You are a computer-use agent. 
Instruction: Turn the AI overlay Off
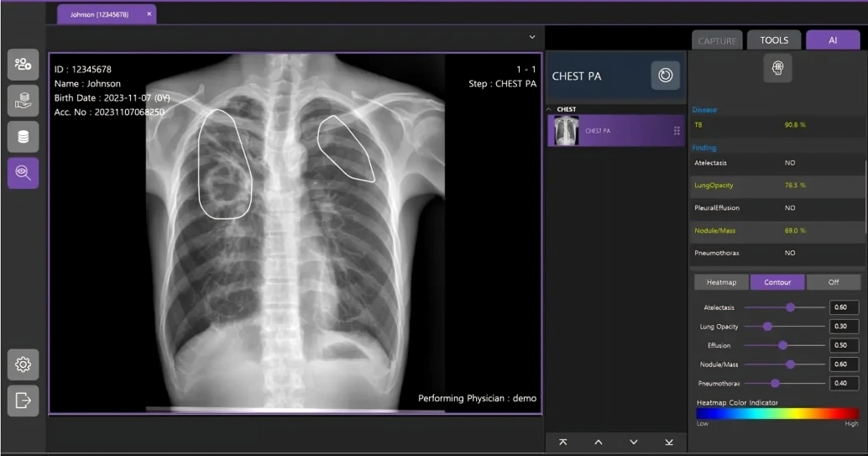833,282
